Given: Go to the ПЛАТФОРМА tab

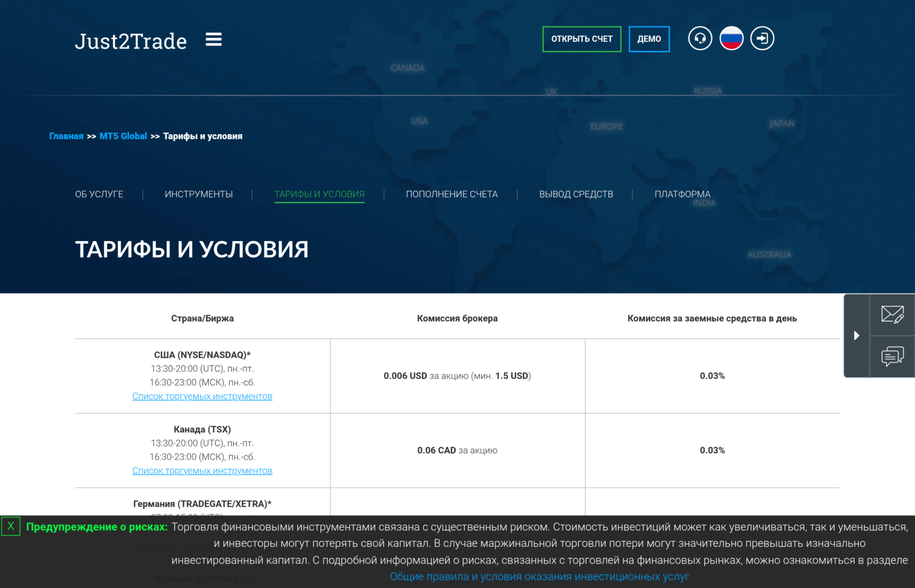Looking at the screenshot, I should (x=682, y=194).
